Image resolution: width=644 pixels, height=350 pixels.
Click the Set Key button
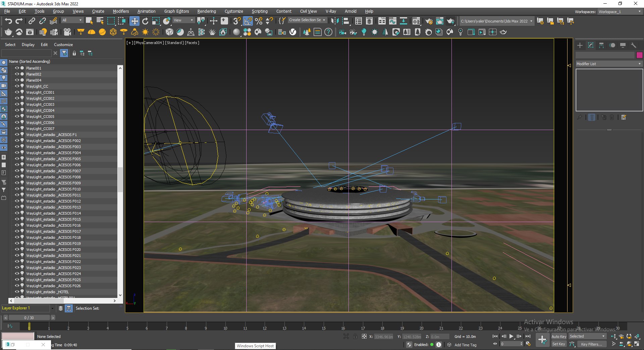(x=559, y=344)
